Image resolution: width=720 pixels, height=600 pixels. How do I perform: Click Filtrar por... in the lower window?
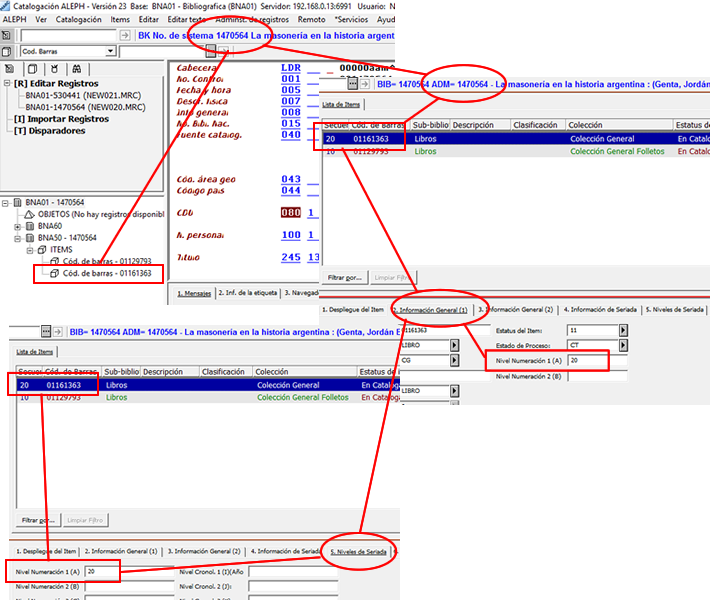38,520
